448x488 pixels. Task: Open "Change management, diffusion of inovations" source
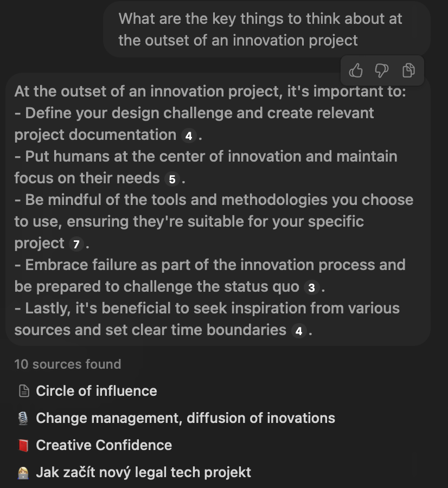pos(185,418)
